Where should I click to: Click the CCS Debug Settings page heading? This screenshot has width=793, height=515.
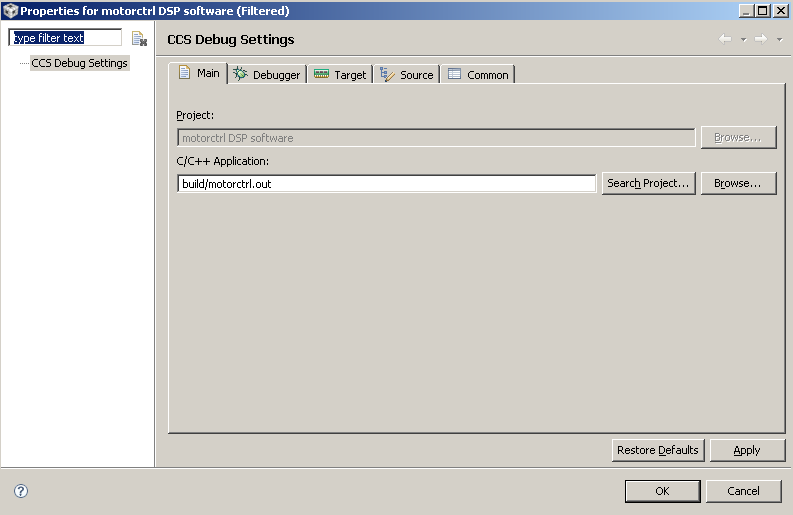tap(231, 39)
